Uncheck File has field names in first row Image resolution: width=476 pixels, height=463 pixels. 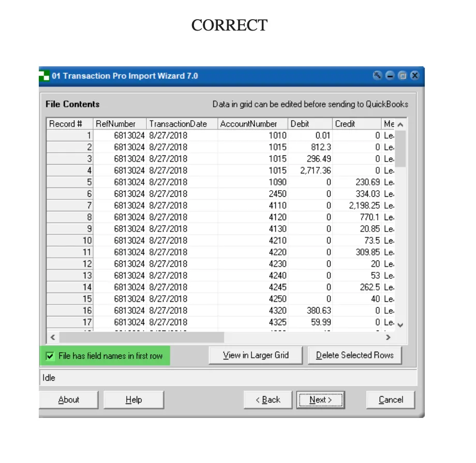(x=50, y=356)
